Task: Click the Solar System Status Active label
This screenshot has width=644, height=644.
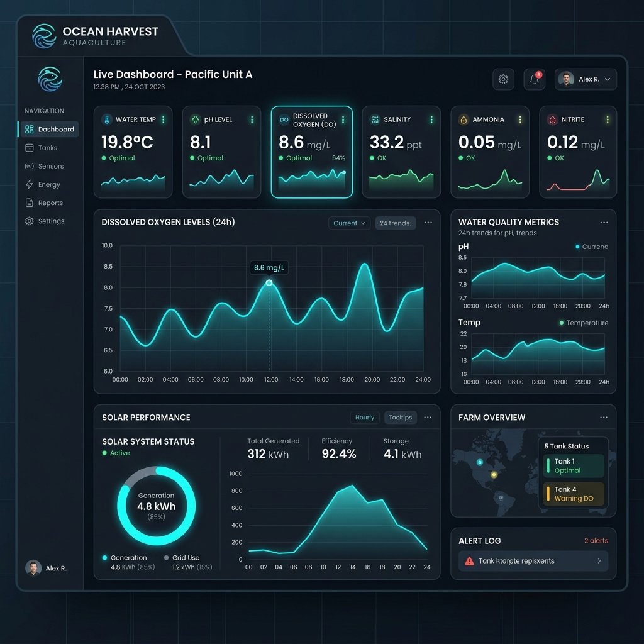Action: (x=116, y=453)
